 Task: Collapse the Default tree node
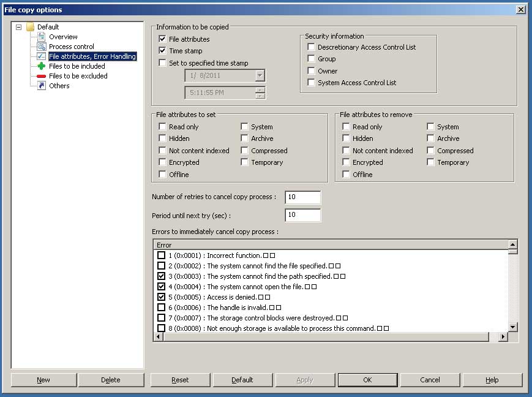(19, 27)
